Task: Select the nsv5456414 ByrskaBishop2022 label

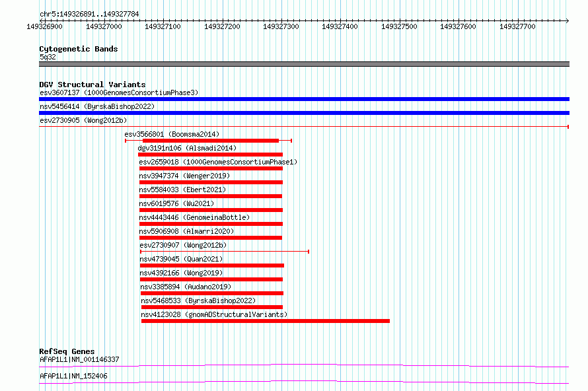Action: click(97, 106)
